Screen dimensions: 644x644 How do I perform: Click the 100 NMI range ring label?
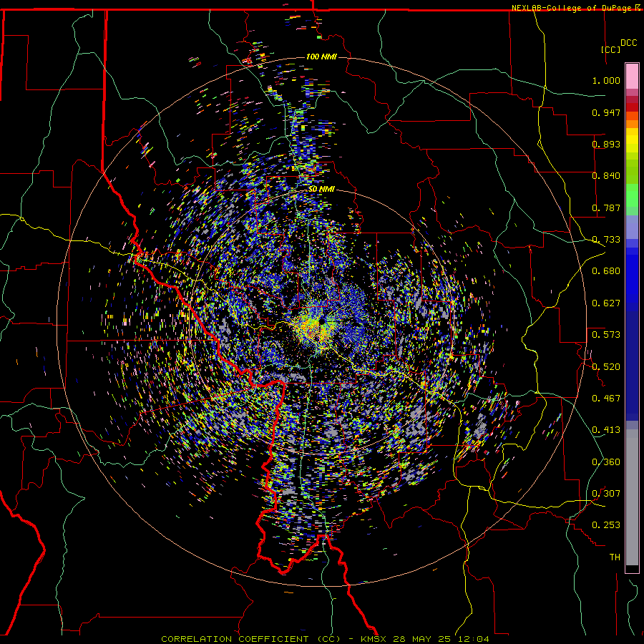pos(321,57)
